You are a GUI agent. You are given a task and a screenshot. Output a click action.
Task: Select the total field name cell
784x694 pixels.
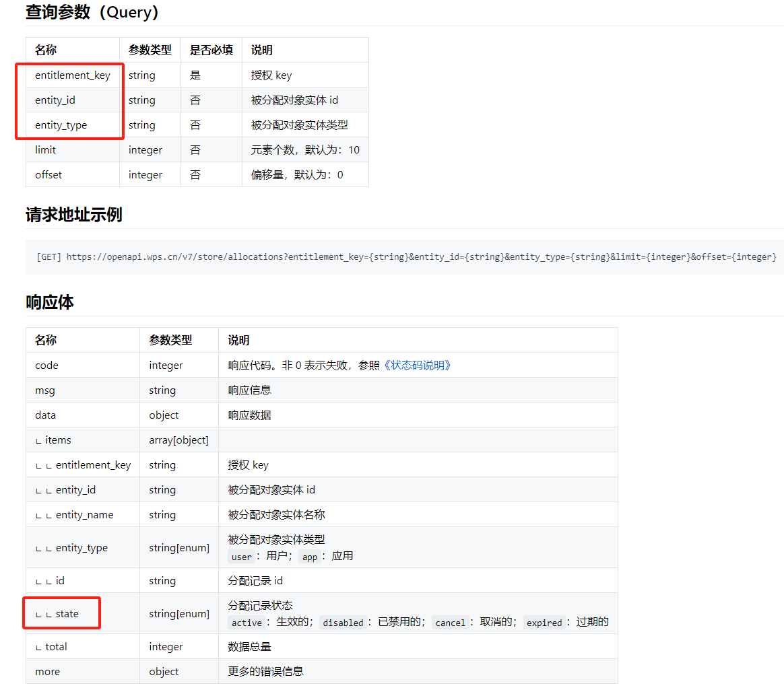56,647
